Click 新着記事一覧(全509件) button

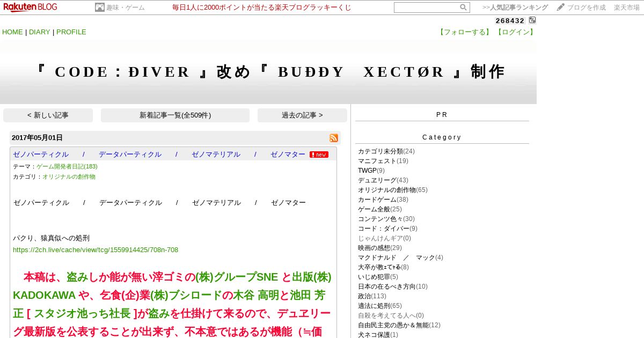[x=175, y=115]
